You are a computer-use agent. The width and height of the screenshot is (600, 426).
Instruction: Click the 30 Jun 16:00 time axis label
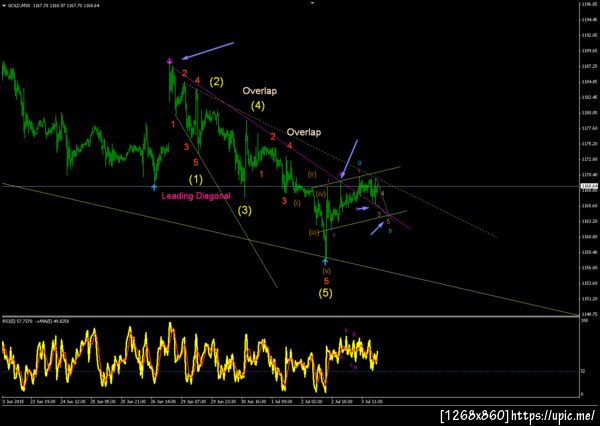[x=254, y=402]
